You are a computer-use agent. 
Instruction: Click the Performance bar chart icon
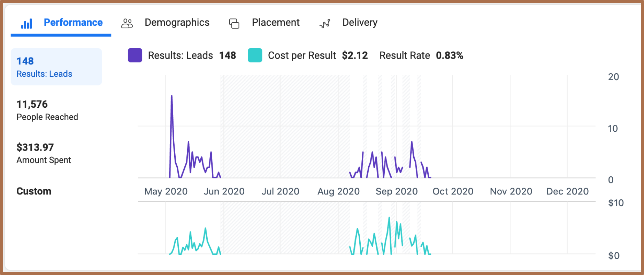(x=26, y=23)
